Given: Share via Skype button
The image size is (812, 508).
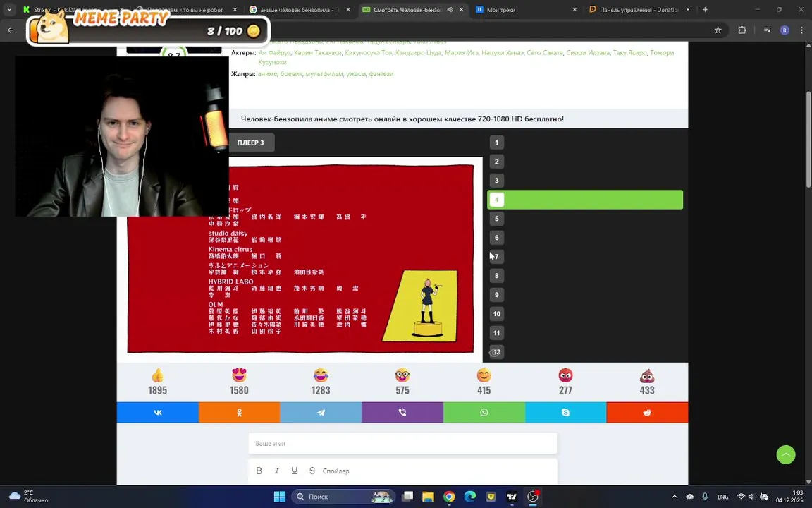Looking at the screenshot, I should pos(565,413).
